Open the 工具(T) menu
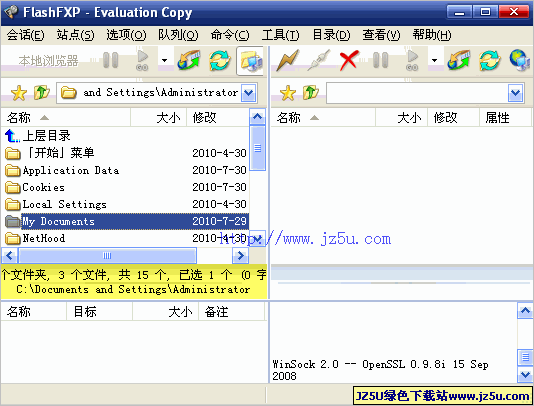 (x=281, y=35)
